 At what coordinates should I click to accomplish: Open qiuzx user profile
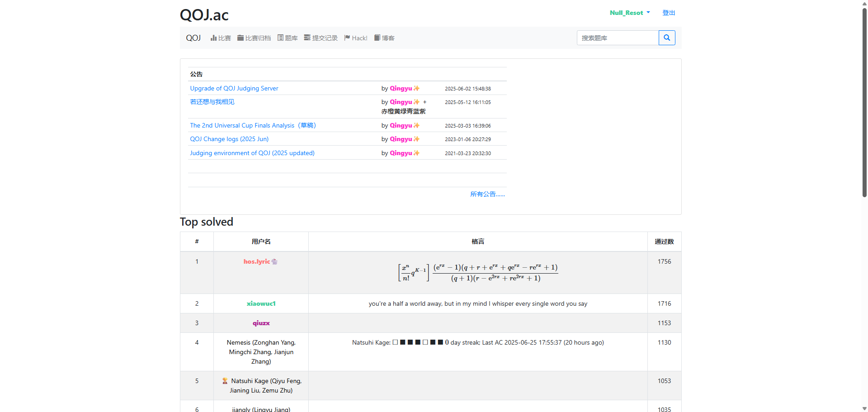click(261, 323)
